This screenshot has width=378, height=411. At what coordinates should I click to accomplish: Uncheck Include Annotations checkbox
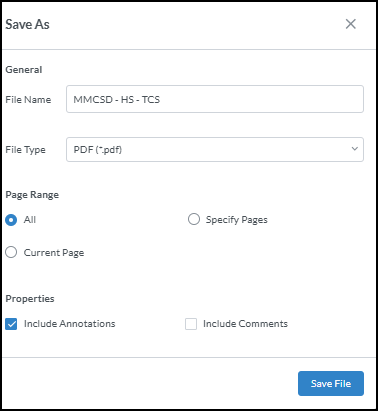(x=11, y=324)
